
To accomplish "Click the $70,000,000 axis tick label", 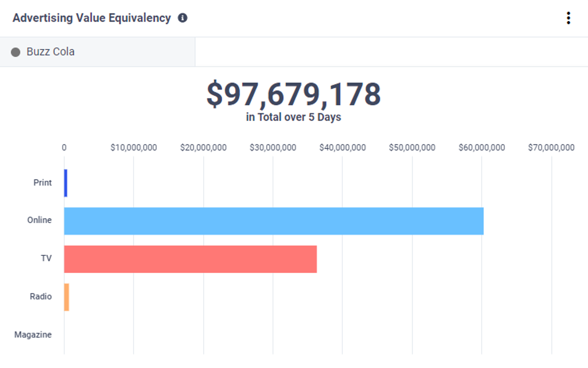I will 551,148.
